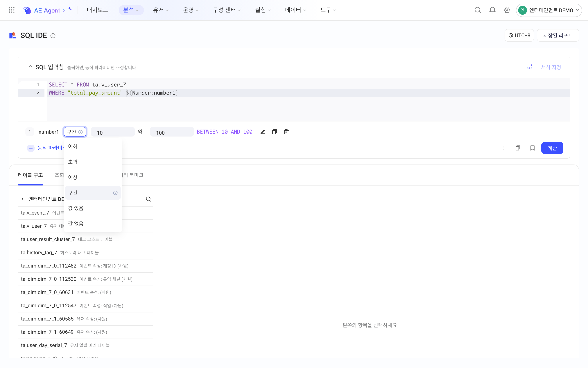Open the 대시보드 menu item
Screen dimensions: 588x368
tap(97, 10)
